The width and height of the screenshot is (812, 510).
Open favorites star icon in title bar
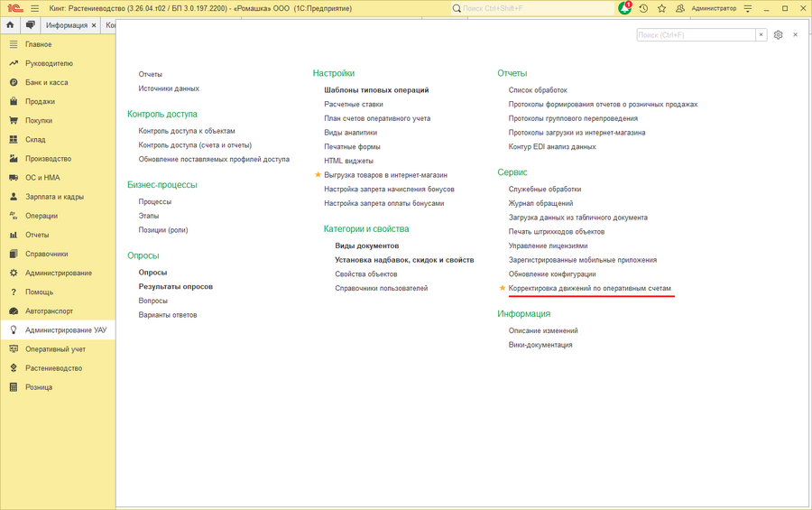(x=662, y=8)
